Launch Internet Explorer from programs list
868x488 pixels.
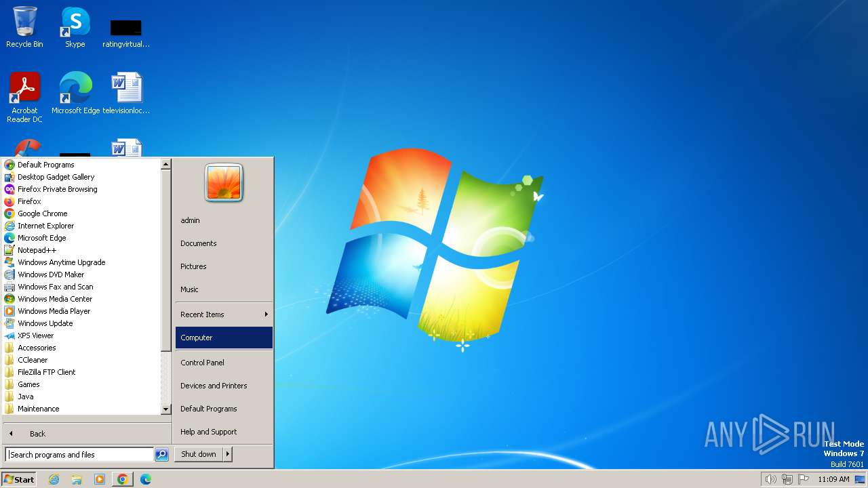pos(46,226)
